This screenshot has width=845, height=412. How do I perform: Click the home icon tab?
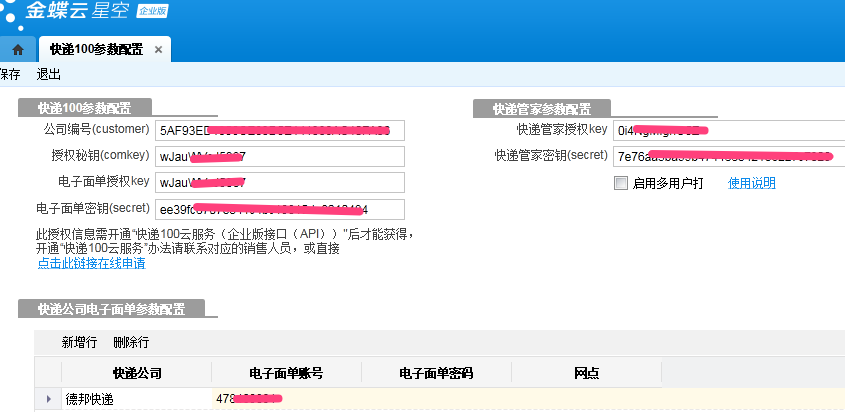coord(17,49)
